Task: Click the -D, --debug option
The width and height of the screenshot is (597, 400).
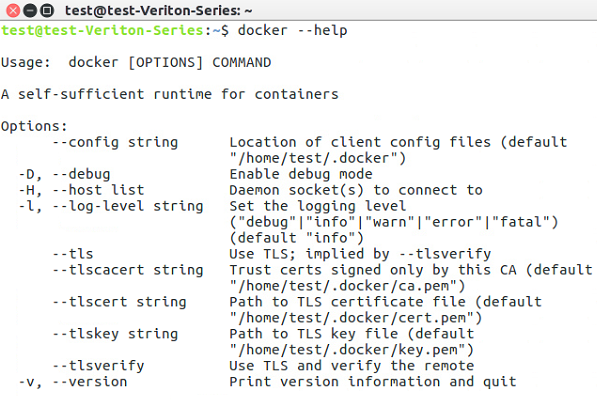Action: coord(64,174)
